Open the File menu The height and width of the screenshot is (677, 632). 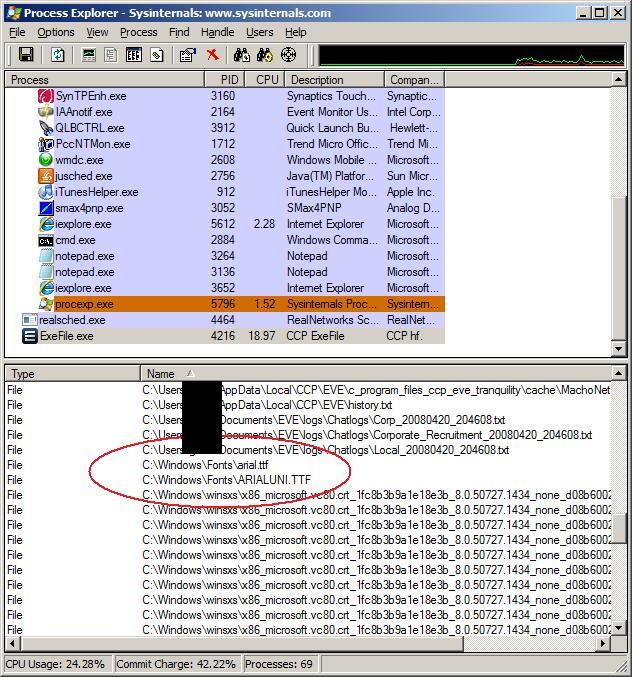(x=17, y=32)
